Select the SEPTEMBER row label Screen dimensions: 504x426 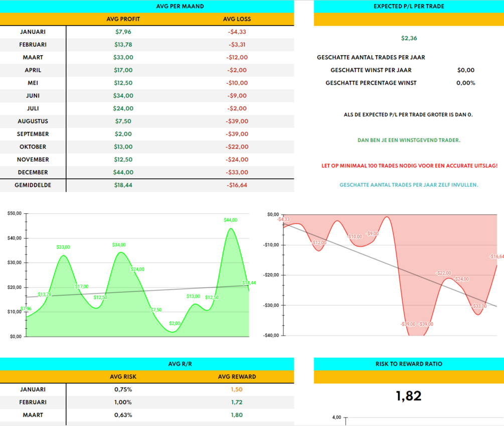pos(33,134)
